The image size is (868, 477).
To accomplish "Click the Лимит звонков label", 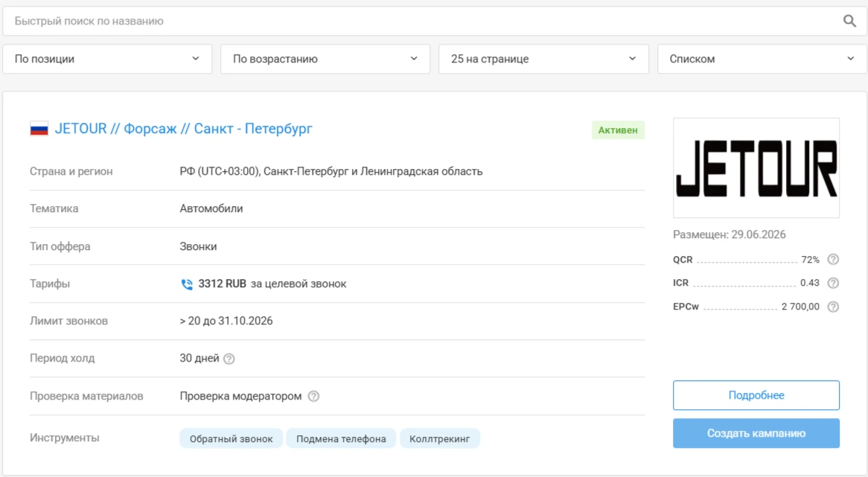I will click(x=68, y=321).
